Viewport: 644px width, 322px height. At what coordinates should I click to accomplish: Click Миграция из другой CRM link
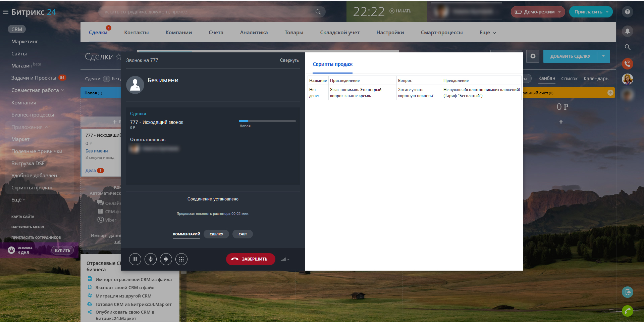point(123,296)
